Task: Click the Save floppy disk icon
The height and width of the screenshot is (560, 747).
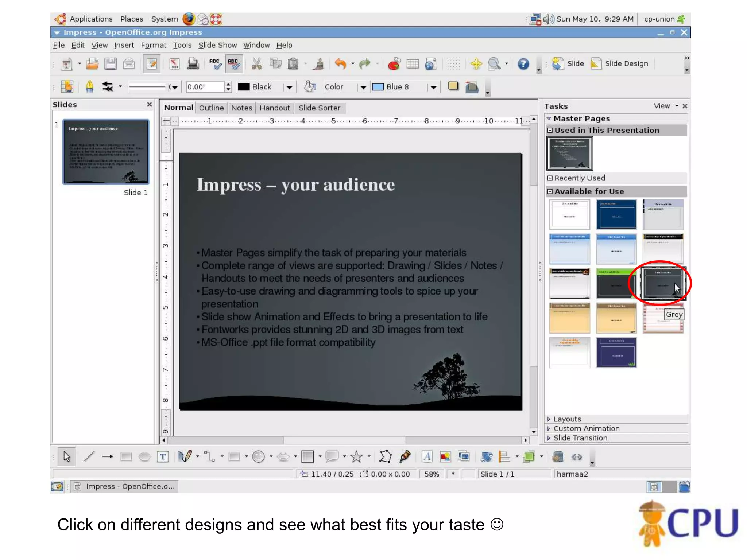Action: pos(111,64)
